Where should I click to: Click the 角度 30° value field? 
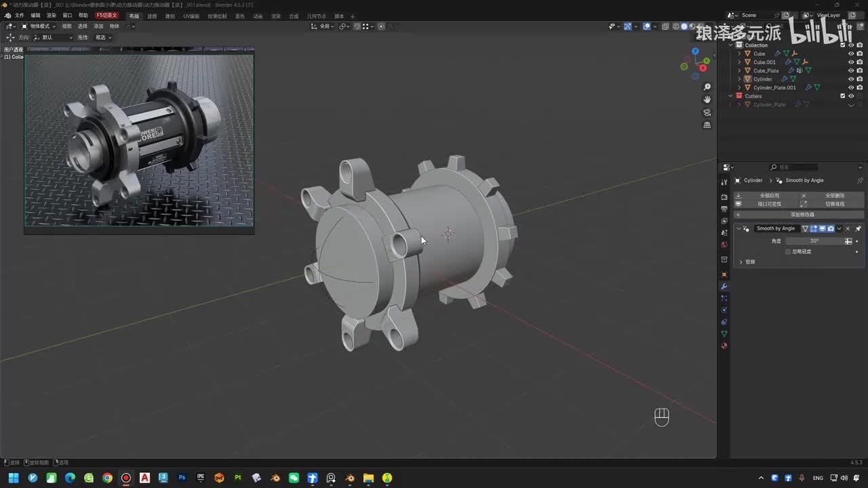[814, 241]
